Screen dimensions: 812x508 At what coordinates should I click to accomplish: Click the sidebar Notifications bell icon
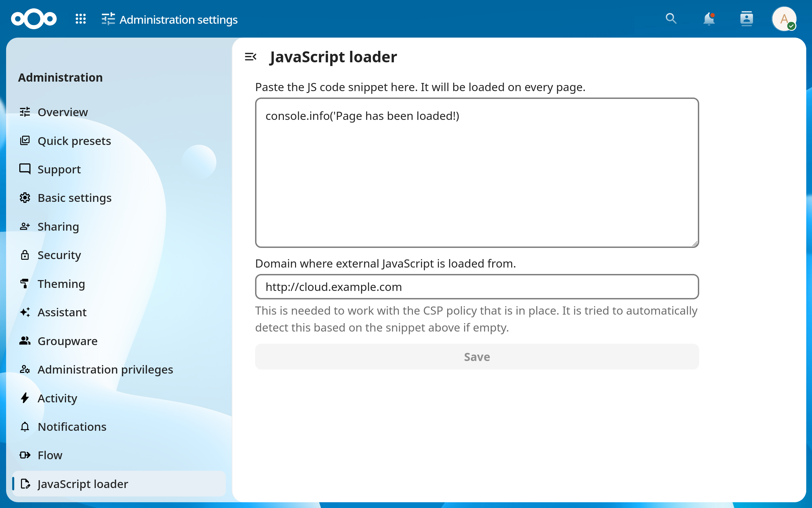[25, 426]
